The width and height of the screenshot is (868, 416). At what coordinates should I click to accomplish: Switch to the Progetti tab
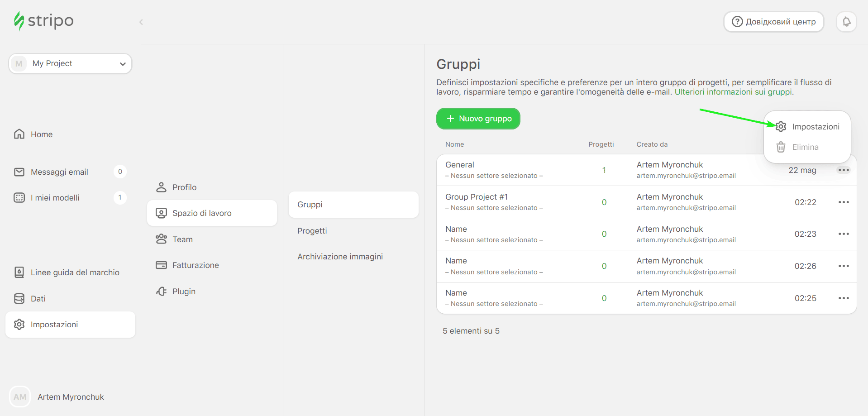tap(312, 231)
